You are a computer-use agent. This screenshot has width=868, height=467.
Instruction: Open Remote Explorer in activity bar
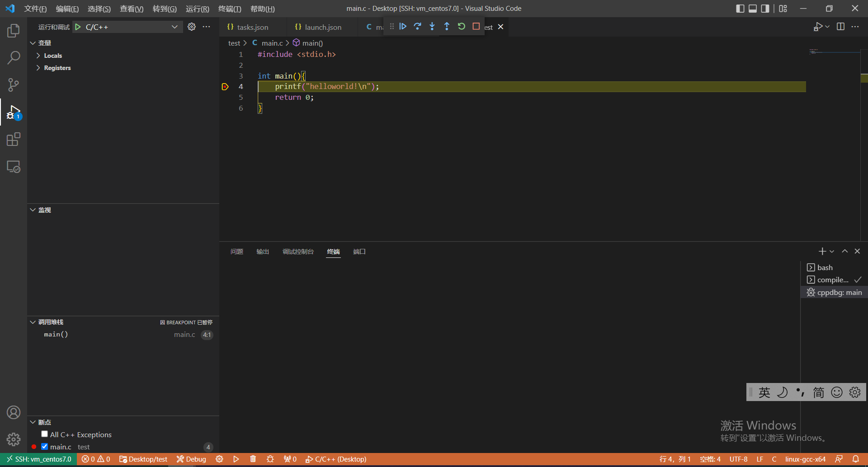[x=14, y=167]
